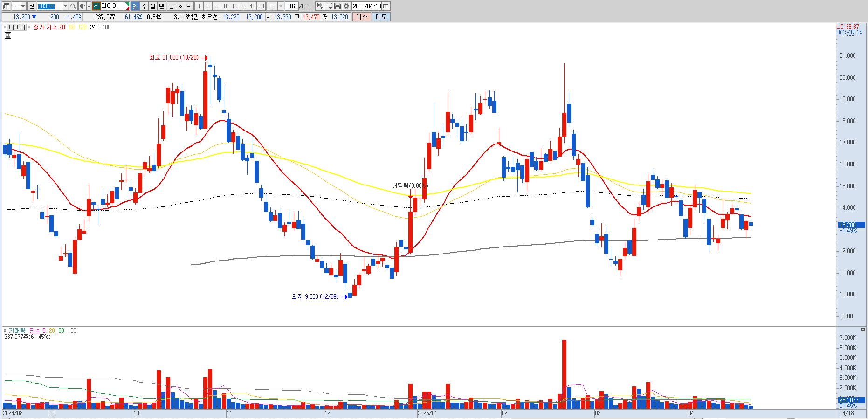The image size is (868, 419).
Task: Click the date field 2025/04/18
Action: click(367, 6)
